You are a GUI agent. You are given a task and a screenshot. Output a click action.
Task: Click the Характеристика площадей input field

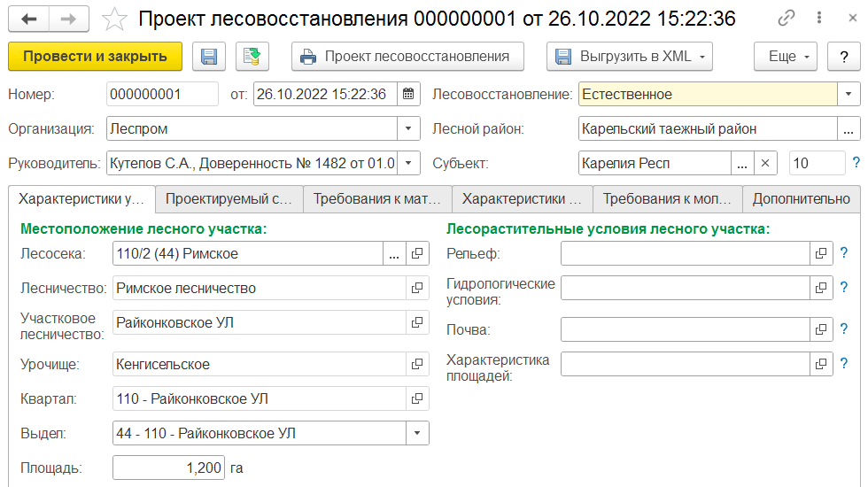point(686,364)
